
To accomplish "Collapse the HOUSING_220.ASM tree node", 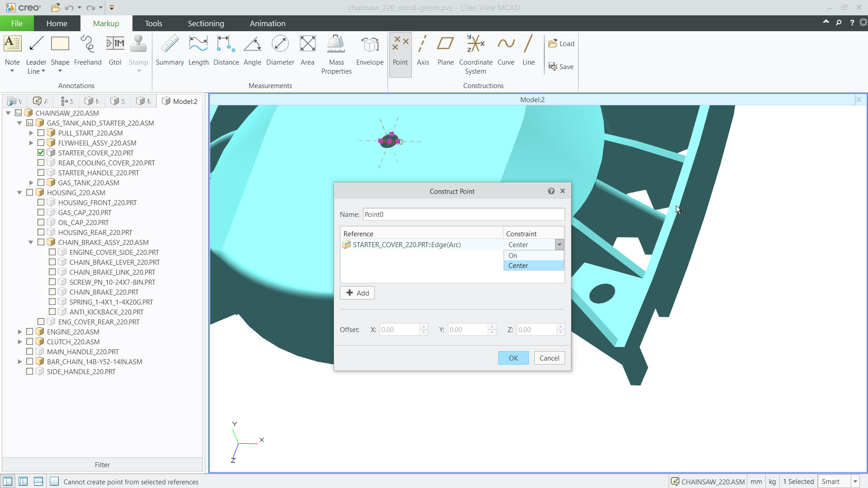I will [20, 192].
